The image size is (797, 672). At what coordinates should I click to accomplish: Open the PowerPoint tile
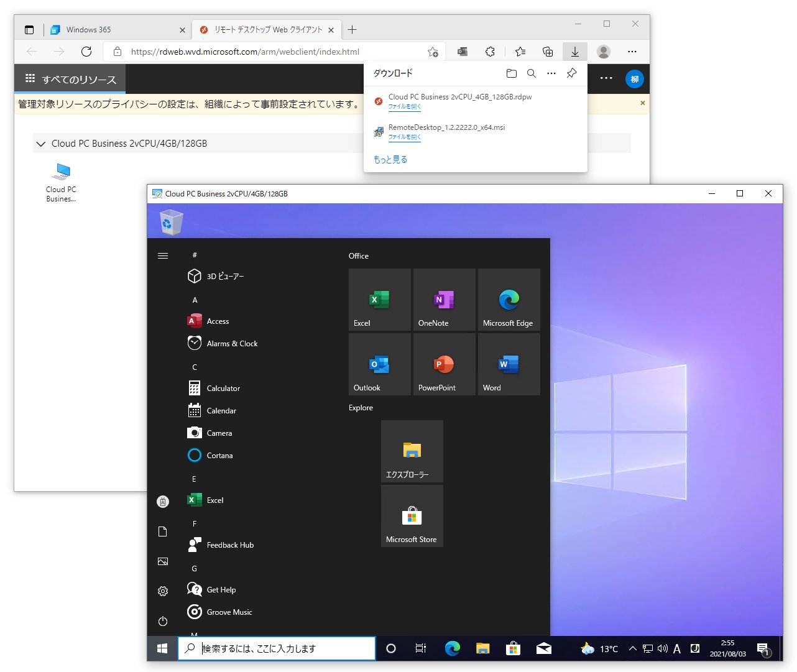445,364
